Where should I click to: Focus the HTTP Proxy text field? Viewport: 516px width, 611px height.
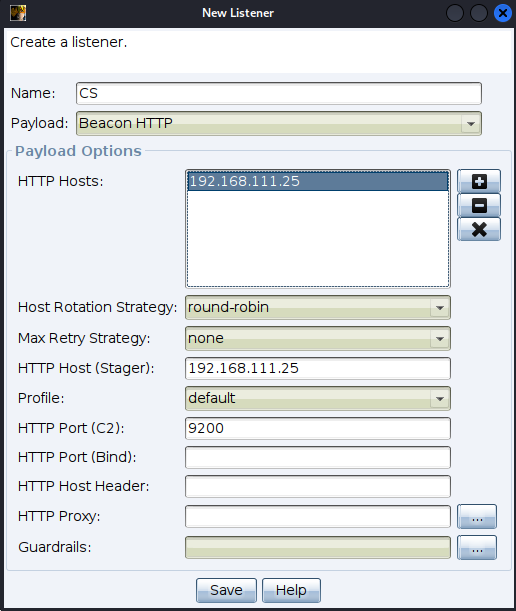point(318,516)
